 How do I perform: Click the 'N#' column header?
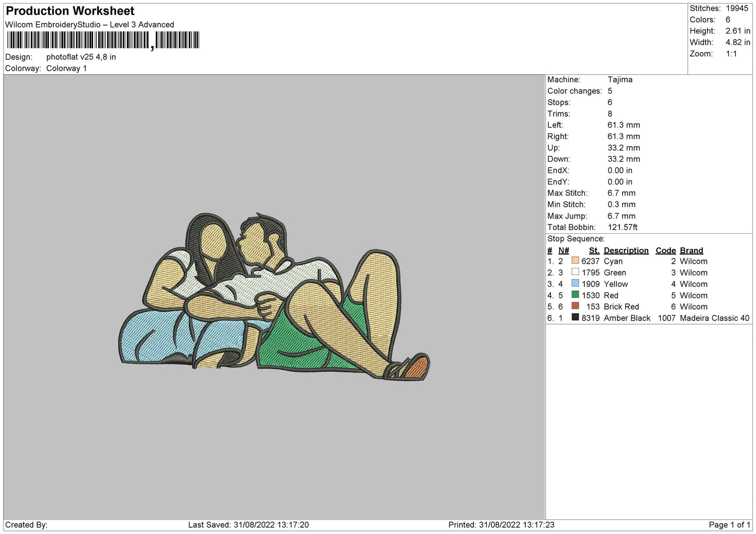pos(563,251)
